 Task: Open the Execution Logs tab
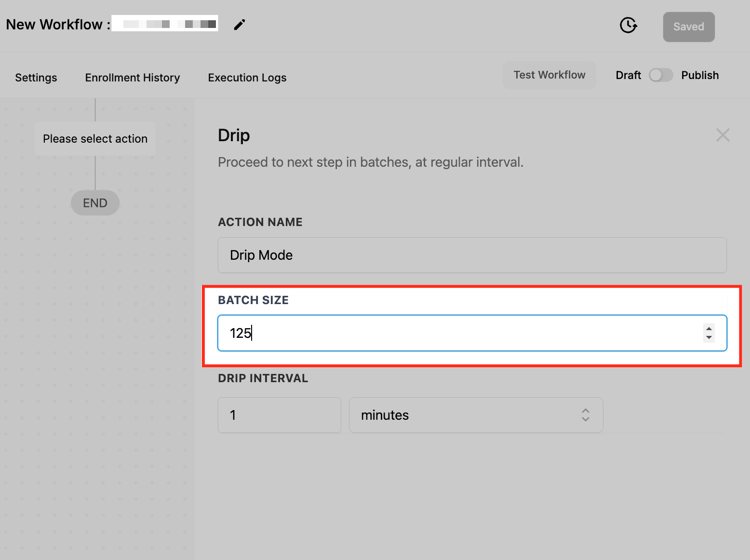[247, 78]
